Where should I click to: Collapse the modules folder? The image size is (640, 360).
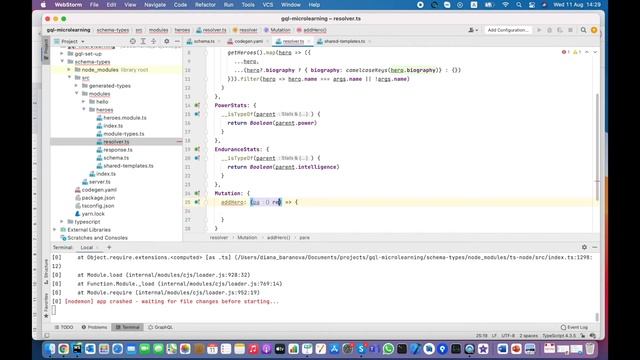pyautogui.click(x=76, y=93)
